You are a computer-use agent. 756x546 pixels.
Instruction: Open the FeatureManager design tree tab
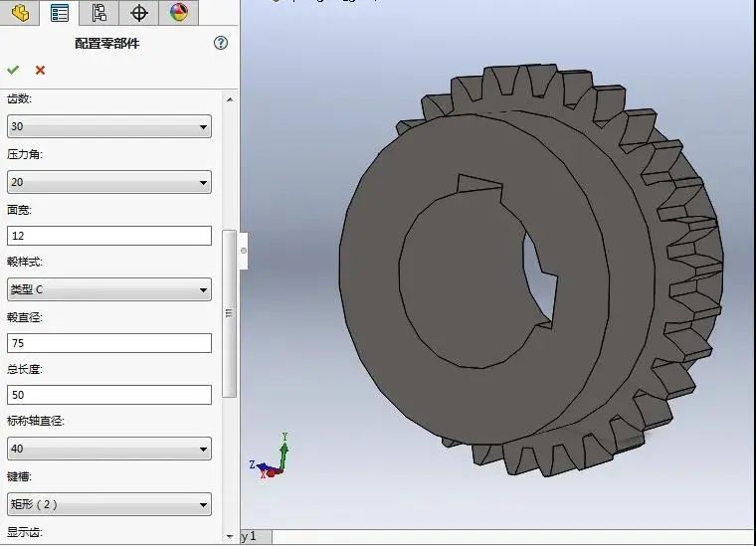click(x=20, y=13)
